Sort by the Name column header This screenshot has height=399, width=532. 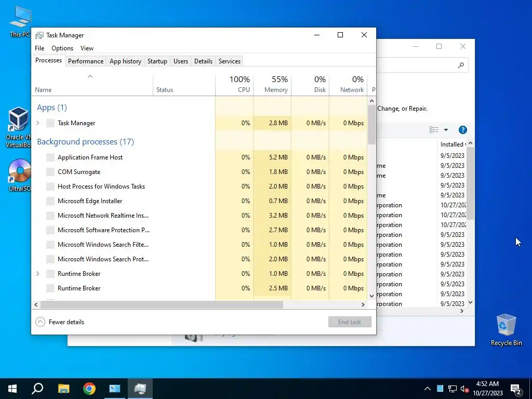(x=92, y=84)
